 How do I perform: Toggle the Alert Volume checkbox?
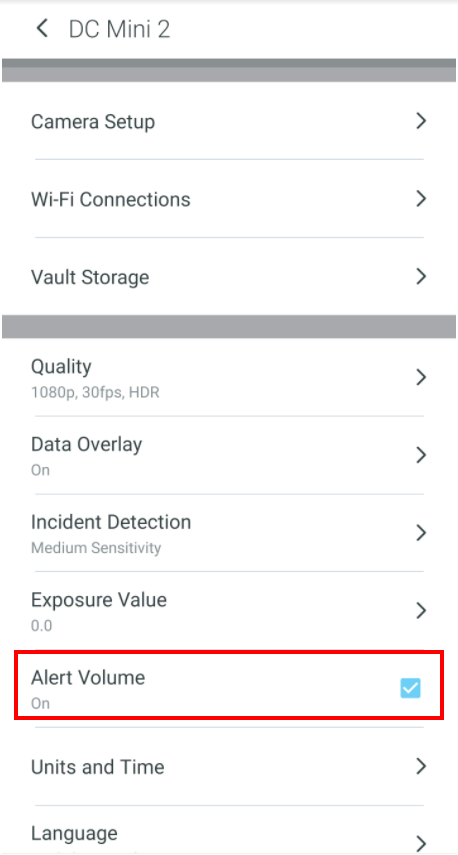point(410,688)
